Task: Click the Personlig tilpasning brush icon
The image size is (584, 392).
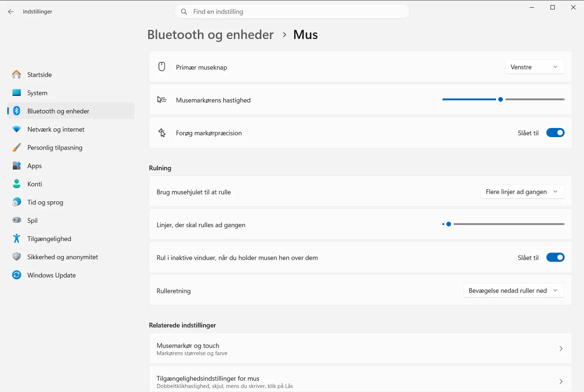Action: 16,147
